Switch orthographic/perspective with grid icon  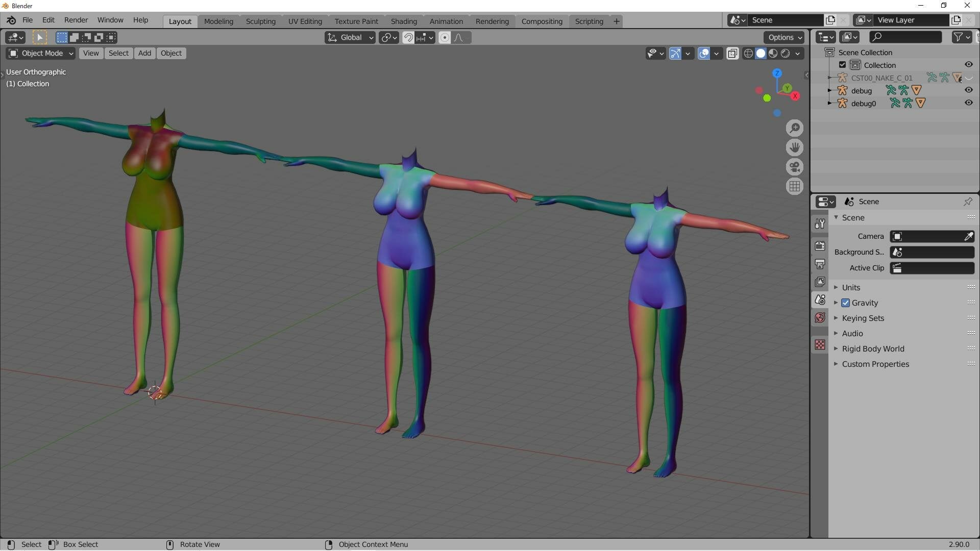point(795,186)
